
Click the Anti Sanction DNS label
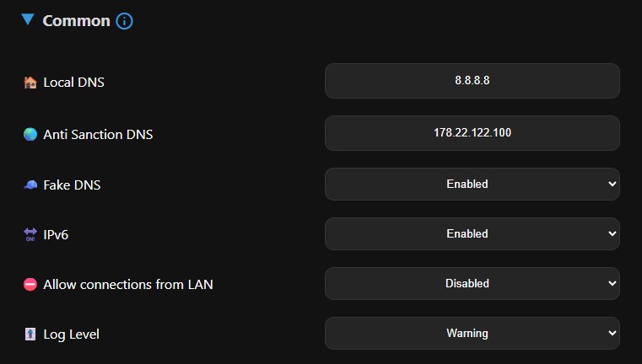[98, 134]
